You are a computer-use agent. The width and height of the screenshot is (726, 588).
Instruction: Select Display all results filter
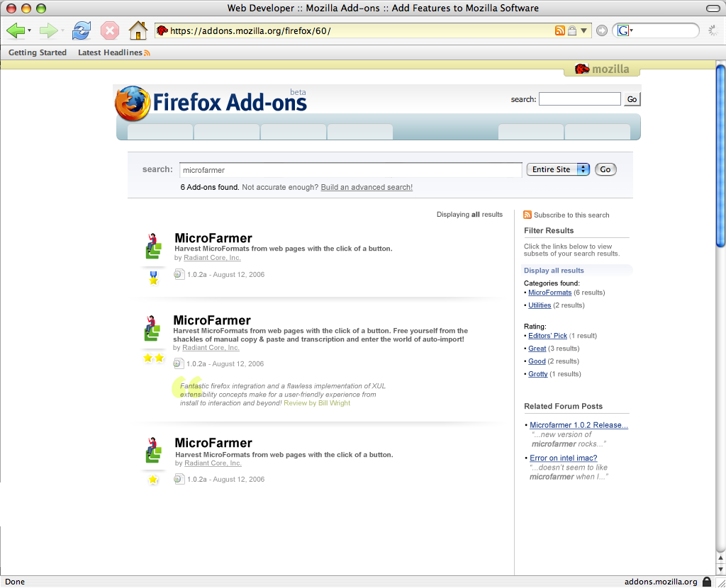point(554,271)
